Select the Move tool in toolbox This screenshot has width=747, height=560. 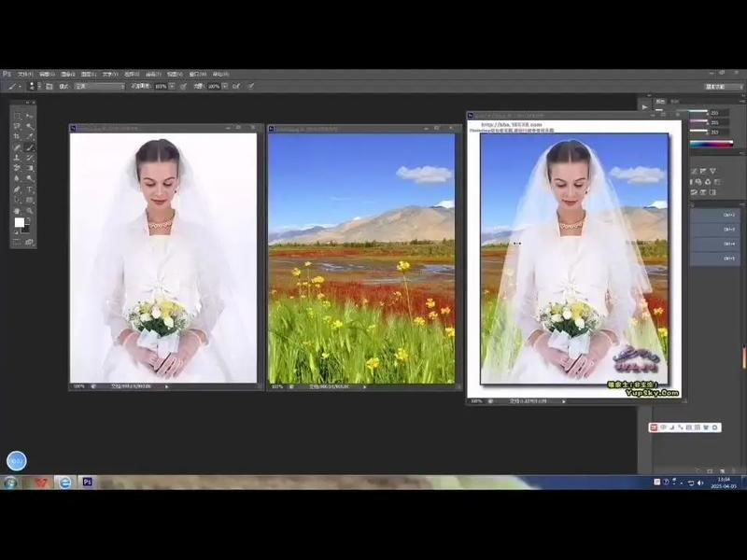pyautogui.click(x=30, y=116)
